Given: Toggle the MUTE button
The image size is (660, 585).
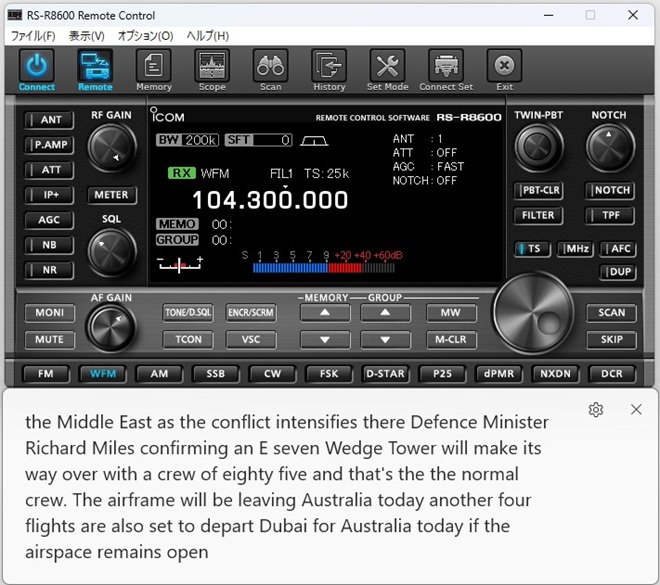Looking at the screenshot, I should 50,339.
